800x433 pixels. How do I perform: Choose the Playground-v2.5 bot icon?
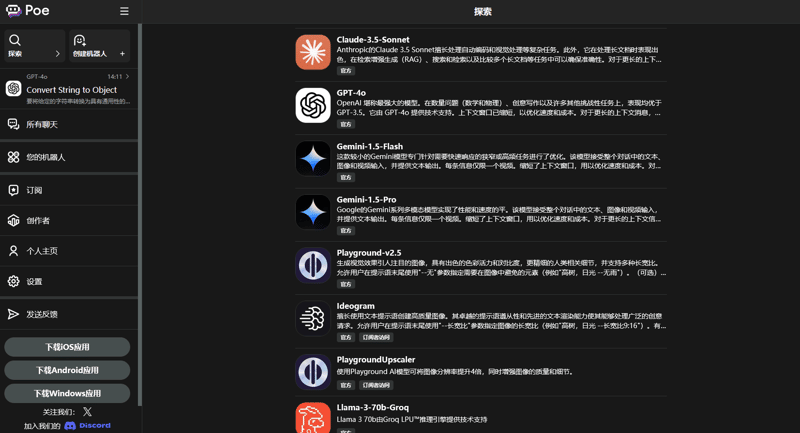click(x=313, y=265)
